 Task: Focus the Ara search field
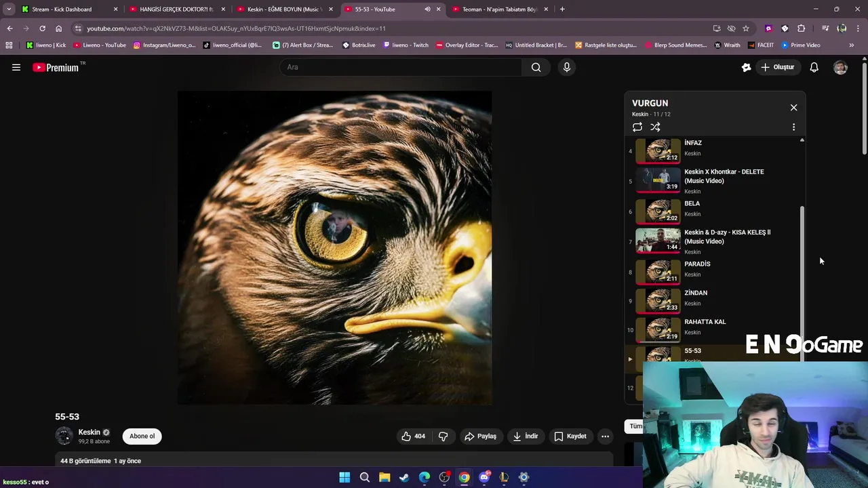click(401, 67)
